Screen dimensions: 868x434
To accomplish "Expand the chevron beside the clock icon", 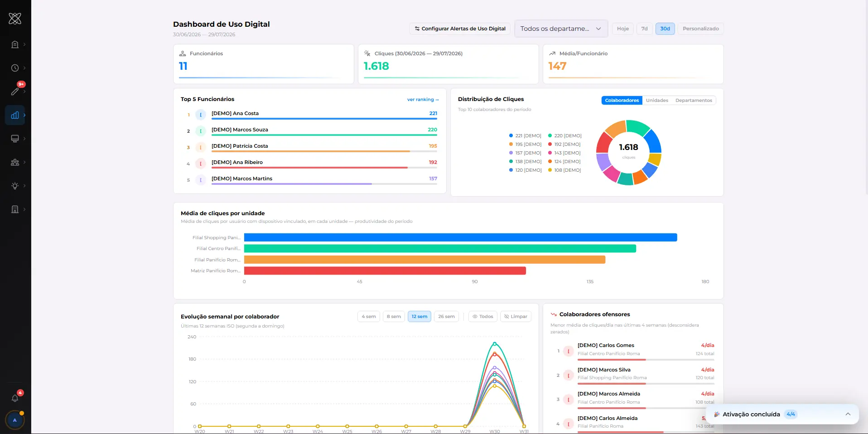I will (24, 68).
